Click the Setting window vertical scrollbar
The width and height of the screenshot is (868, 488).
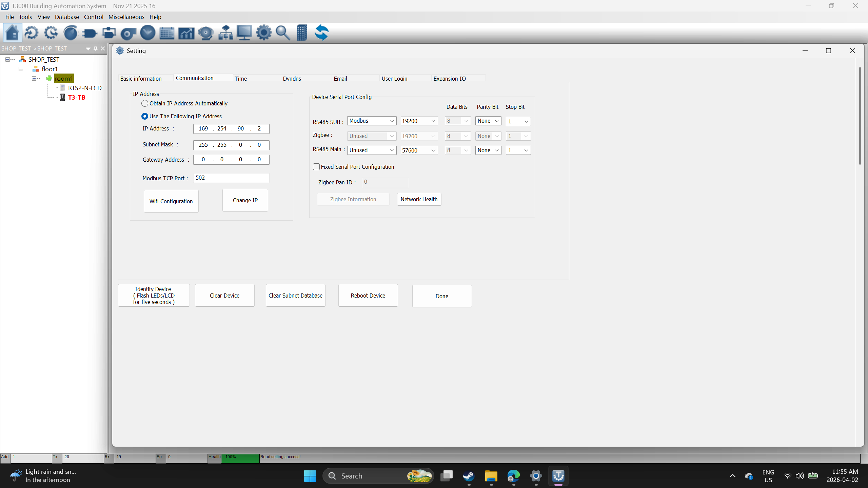(860, 115)
